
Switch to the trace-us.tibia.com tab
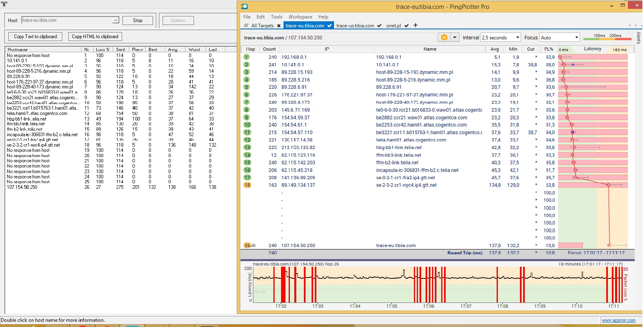pyautogui.click(x=355, y=26)
